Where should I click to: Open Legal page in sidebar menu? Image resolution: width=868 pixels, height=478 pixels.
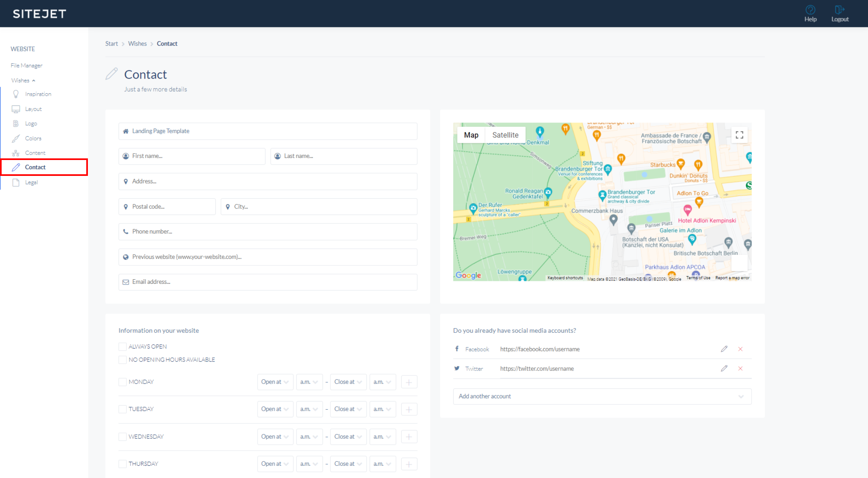(31, 182)
